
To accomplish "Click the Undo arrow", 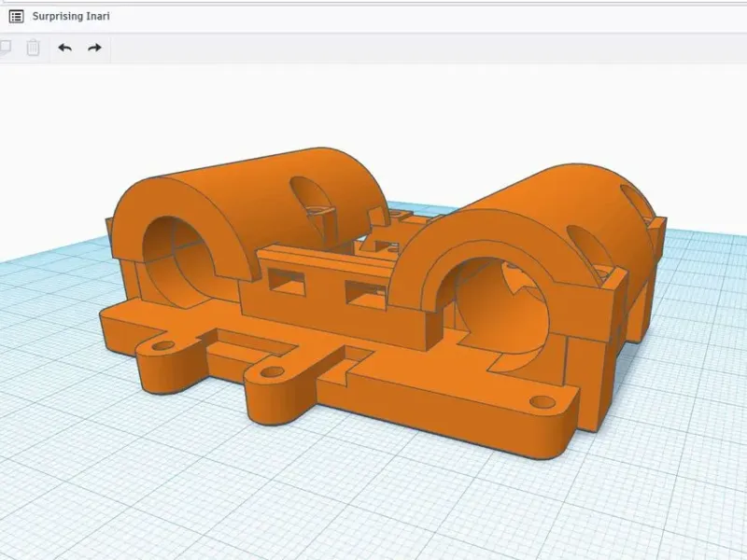I will (64, 48).
